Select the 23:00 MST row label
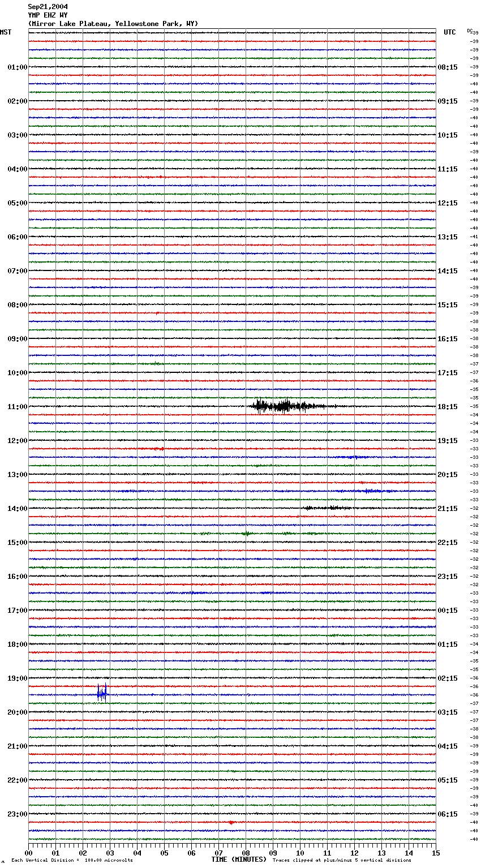Screen dimensions: 481x868 pos(18,814)
